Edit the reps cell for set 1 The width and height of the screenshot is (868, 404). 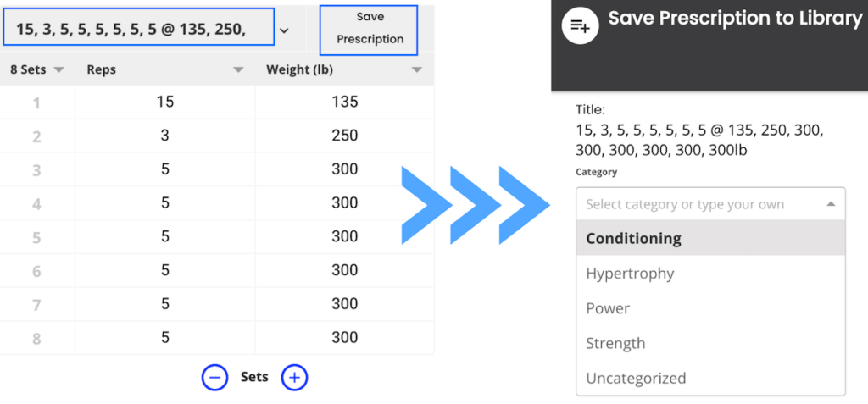tap(165, 102)
